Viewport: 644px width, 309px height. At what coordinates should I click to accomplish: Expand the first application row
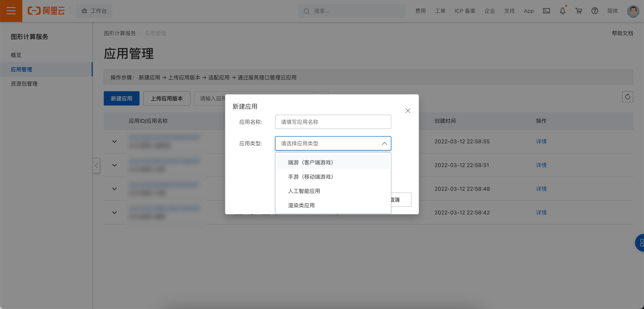[x=114, y=142]
